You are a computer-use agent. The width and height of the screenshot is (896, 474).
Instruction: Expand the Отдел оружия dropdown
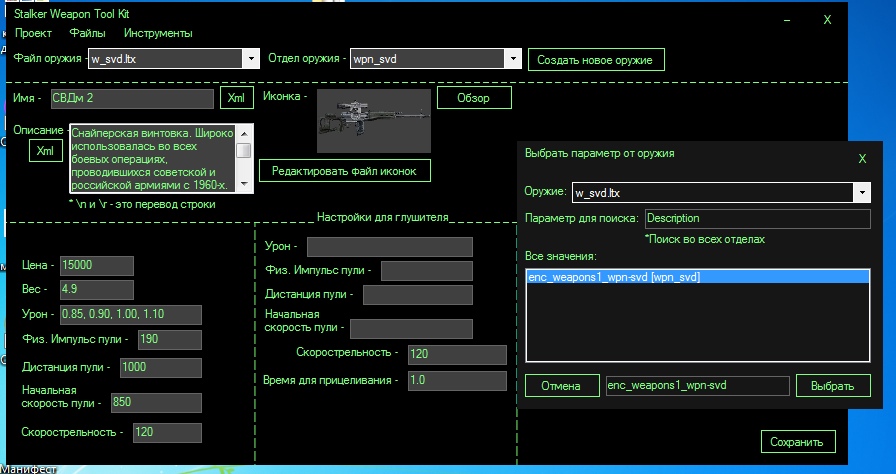[x=513, y=58]
